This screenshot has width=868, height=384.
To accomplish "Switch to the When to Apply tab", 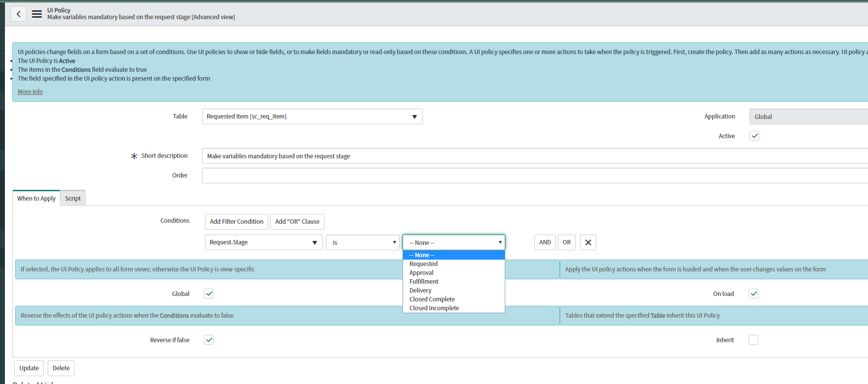I will point(36,198).
